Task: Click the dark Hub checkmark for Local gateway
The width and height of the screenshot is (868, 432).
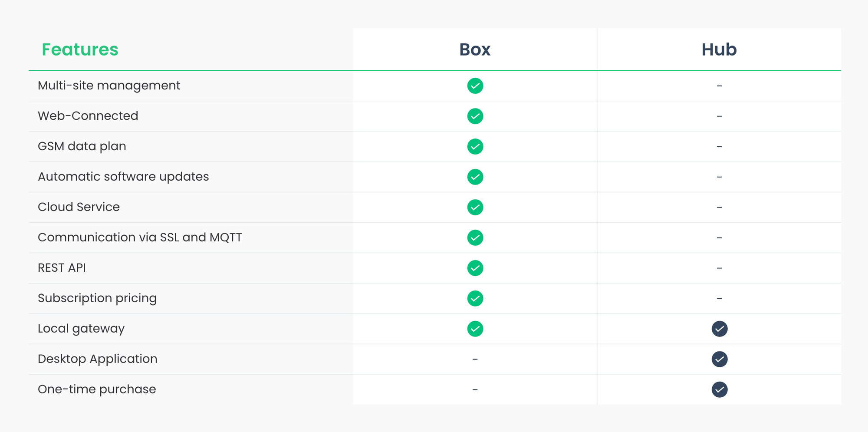Action: coord(719,329)
